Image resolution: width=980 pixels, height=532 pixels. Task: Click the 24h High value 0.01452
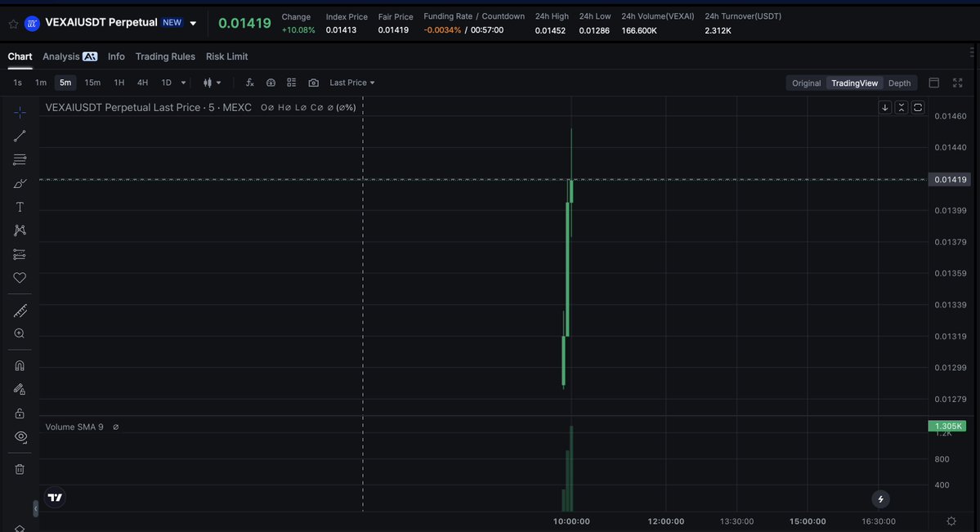click(x=550, y=30)
